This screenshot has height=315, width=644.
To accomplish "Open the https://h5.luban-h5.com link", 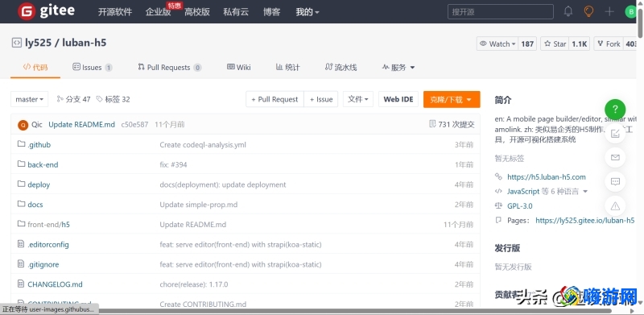I will click(547, 176).
